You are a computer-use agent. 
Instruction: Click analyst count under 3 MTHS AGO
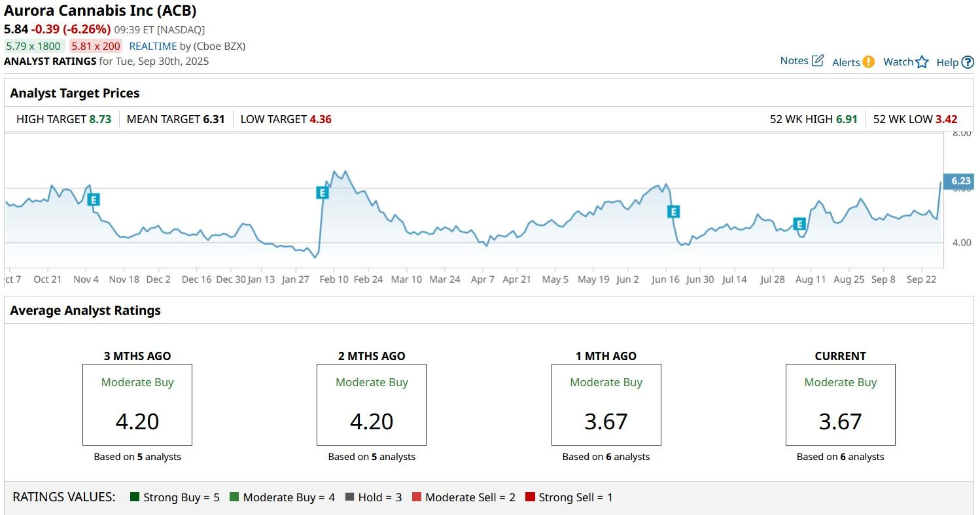click(137, 457)
